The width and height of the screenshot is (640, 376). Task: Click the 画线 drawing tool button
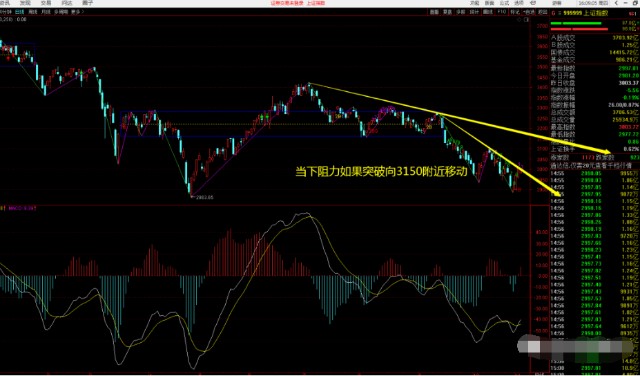coord(488,12)
